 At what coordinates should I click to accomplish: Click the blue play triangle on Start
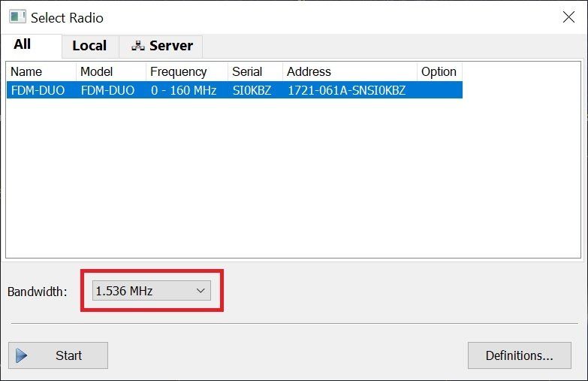click(x=21, y=355)
